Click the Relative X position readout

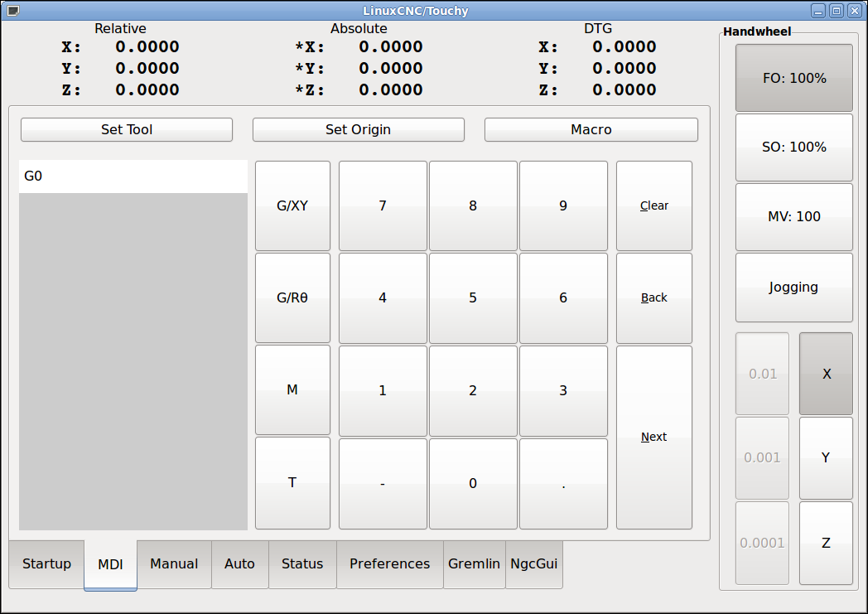pos(121,47)
